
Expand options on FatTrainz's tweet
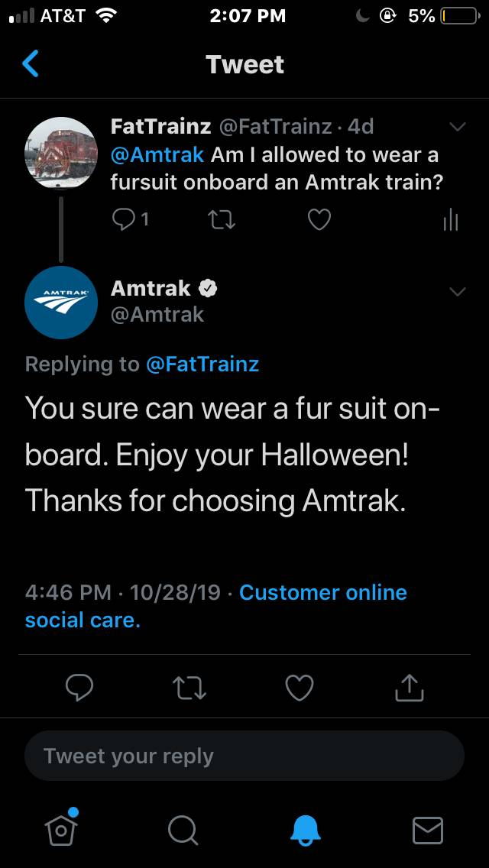(457, 127)
